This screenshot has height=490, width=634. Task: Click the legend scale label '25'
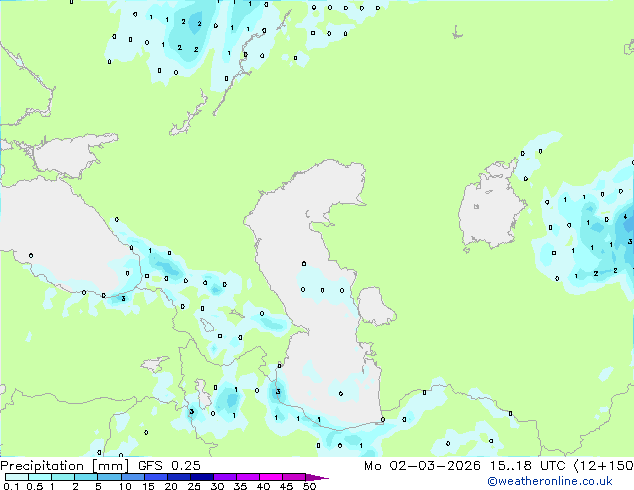pyautogui.click(x=194, y=486)
